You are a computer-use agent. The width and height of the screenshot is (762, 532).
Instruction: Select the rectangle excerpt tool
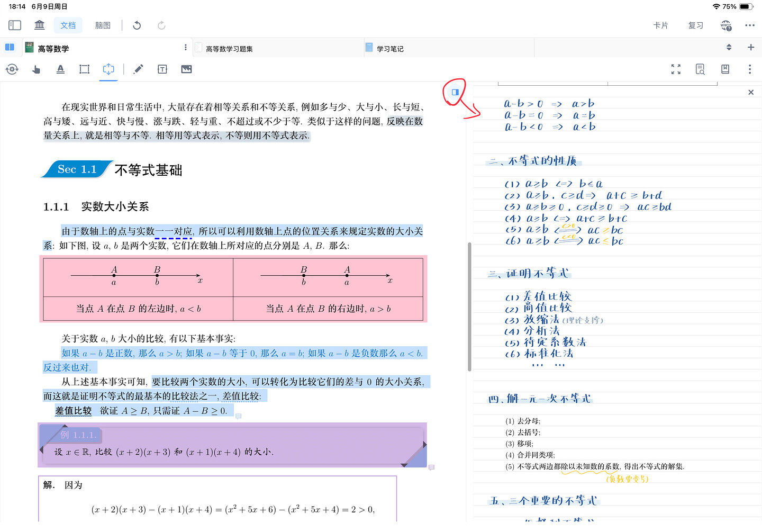pyautogui.click(x=84, y=69)
